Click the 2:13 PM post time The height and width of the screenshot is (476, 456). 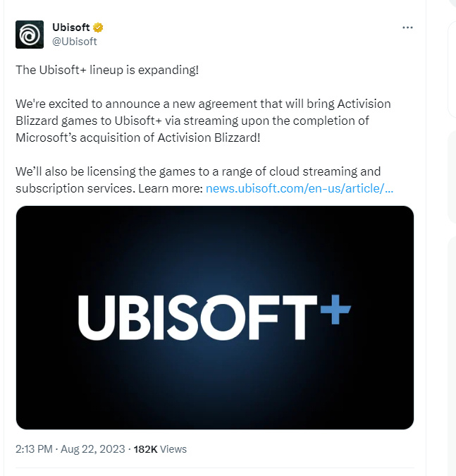tap(32, 448)
